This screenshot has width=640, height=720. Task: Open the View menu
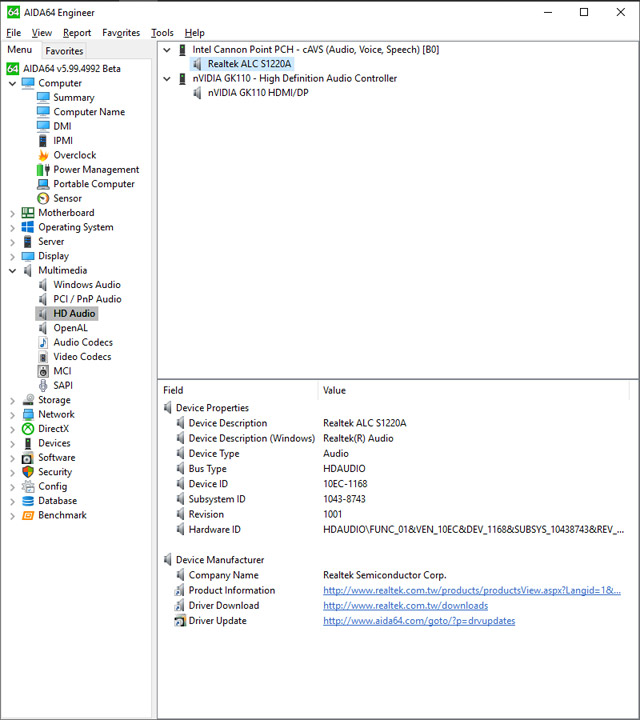click(42, 33)
